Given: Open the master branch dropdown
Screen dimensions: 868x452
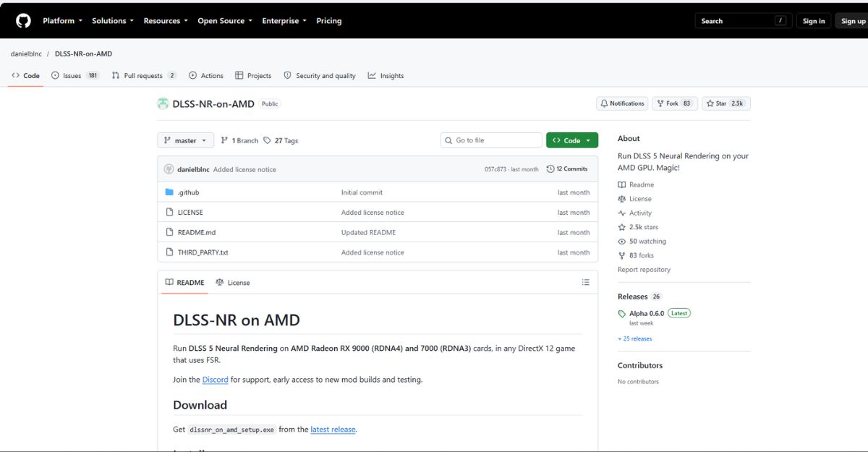Looking at the screenshot, I should (x=185, y=140).
